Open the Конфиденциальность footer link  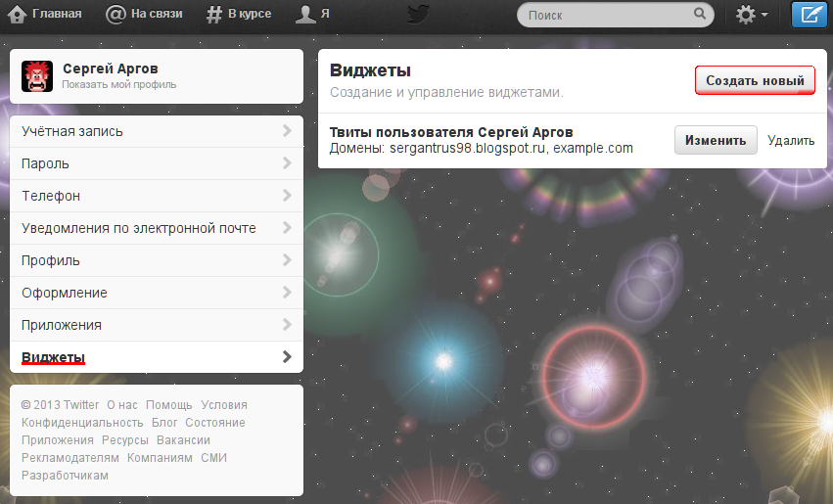pos(82,423)
